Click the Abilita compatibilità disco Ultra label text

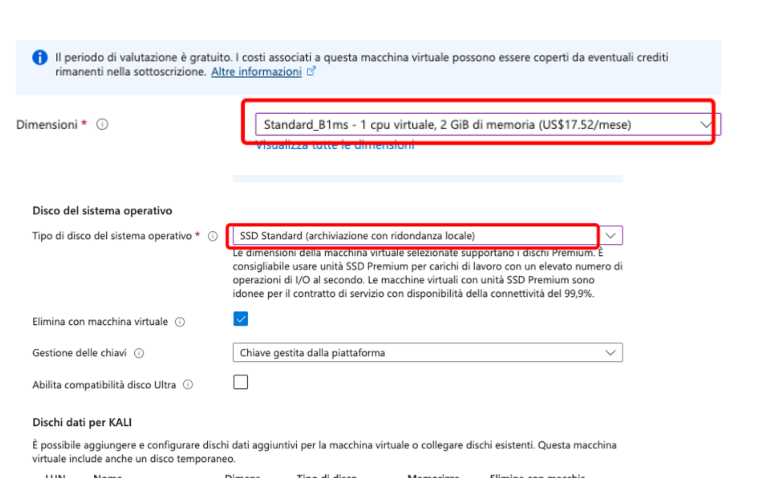click(106, 384)
